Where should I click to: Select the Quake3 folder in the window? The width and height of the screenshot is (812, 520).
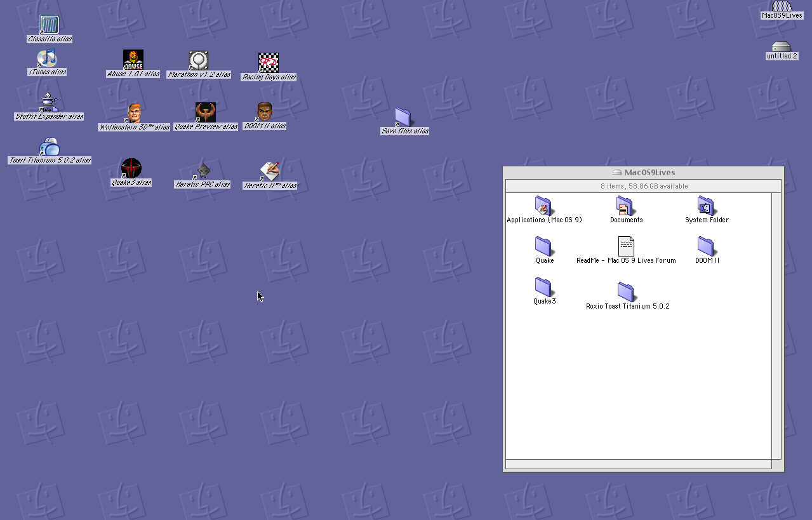[x=543, y=287]
